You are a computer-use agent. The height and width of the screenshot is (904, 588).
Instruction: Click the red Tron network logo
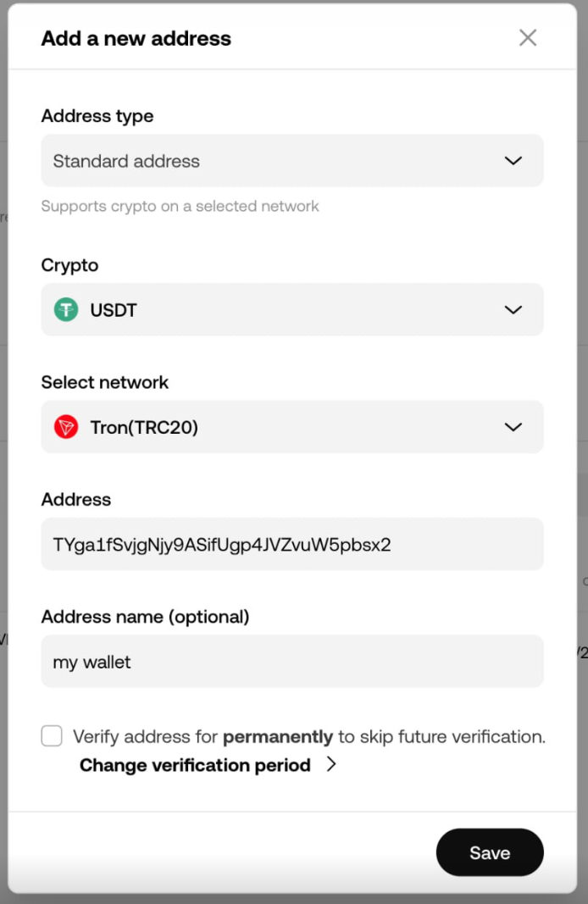click(66, 427)
